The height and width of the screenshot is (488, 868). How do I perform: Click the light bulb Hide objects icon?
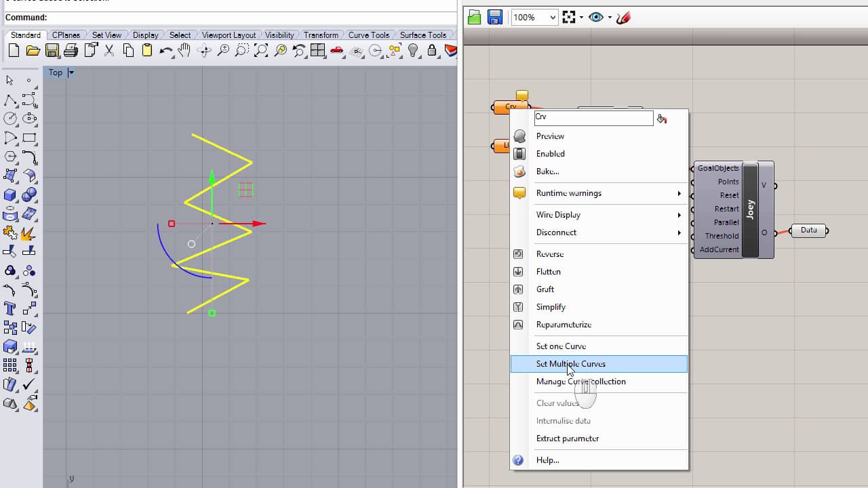click(x=413, y=51)
